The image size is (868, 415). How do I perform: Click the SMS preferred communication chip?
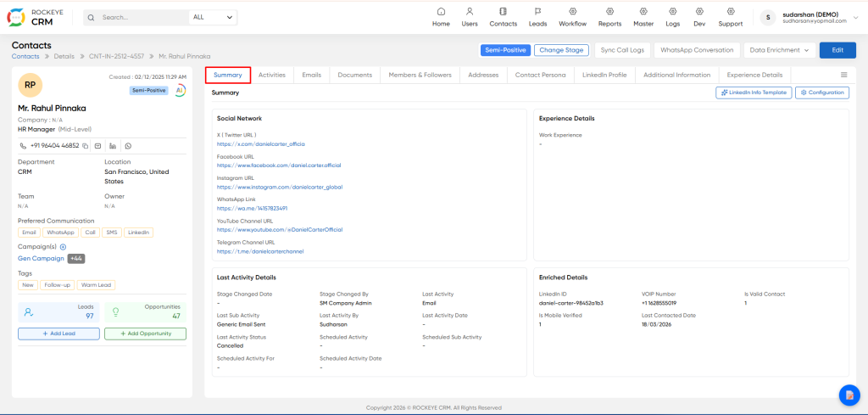click(111, 233)
